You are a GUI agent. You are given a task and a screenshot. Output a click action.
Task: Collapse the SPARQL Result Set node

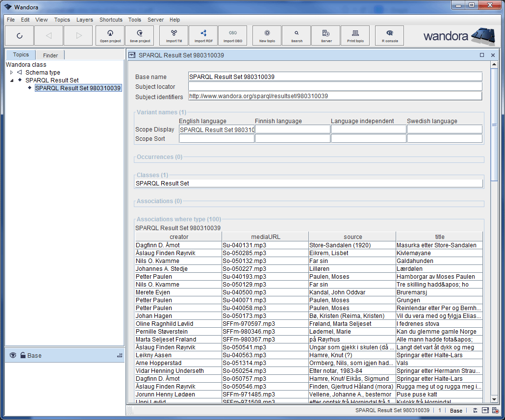(11, 80)
